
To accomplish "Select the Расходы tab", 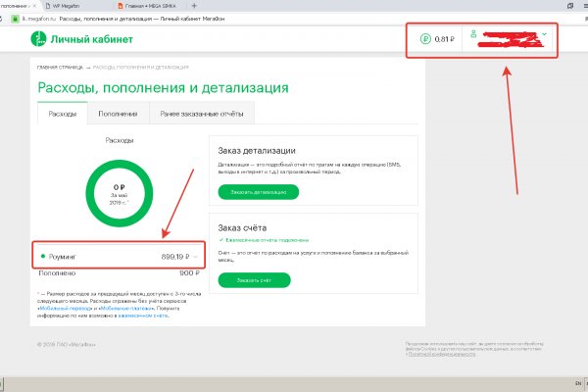I will coord(62,115).
